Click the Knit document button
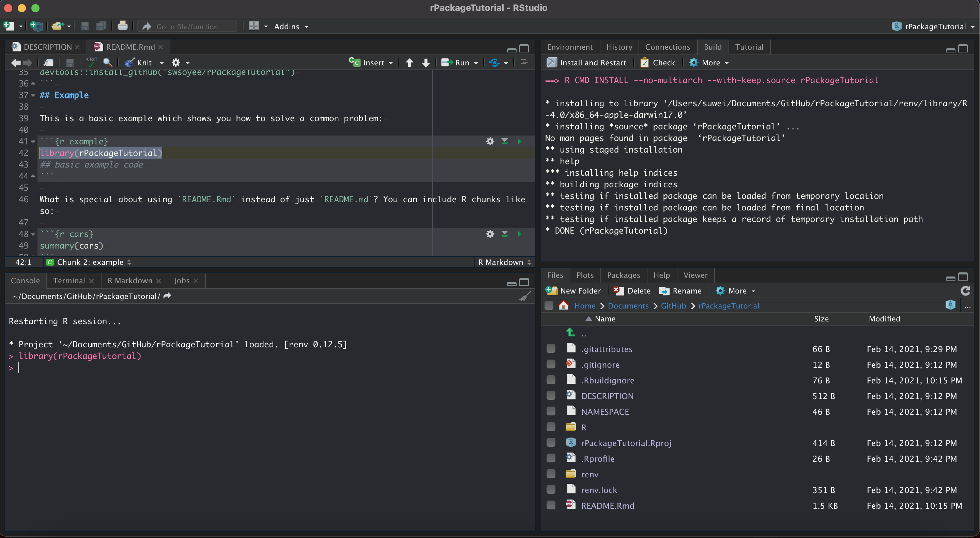980x538 pixels. tap(139, 63)
